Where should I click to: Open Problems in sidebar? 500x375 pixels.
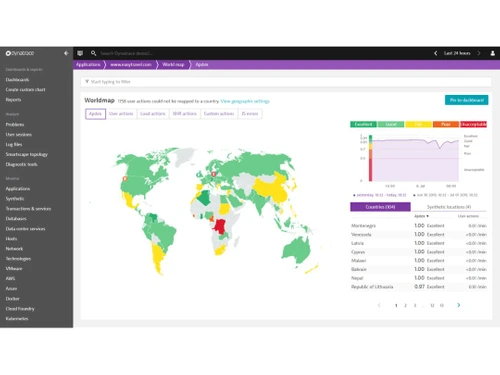[15, 124]
